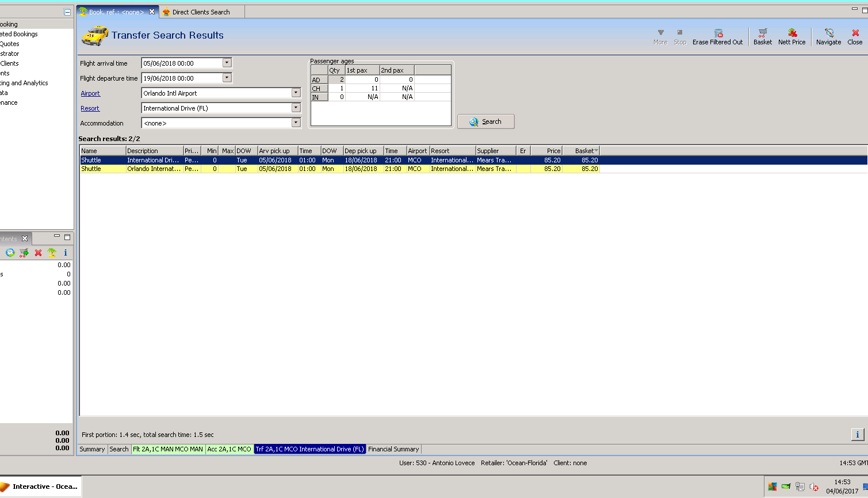Open Interactive - Ocea... taskbar button
The height and width of the screenshot is (498, 868).
[x=40, y=486]
